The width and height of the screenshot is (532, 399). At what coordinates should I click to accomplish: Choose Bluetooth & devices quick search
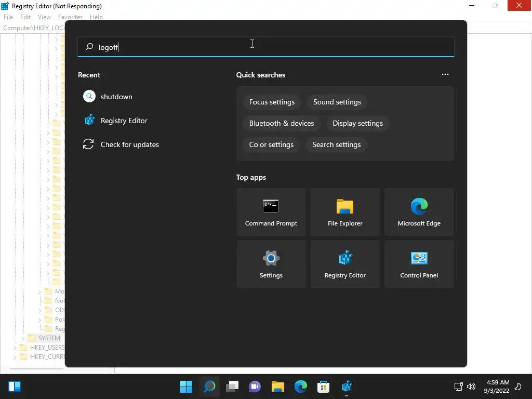click(x=281, y=123)
